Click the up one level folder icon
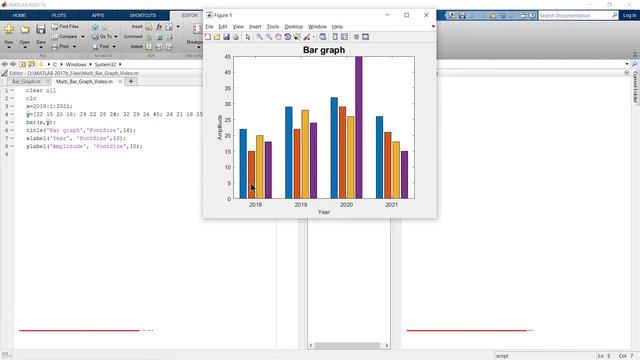Screen dimensions: 640x360 [x=22, y=64]
